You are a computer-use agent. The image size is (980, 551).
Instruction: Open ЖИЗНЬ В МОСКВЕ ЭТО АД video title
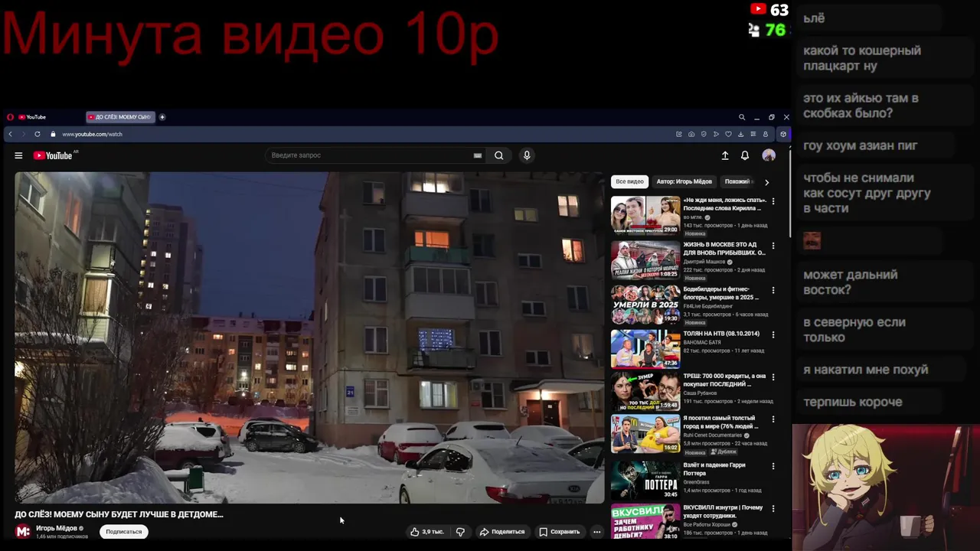(724, 249)
